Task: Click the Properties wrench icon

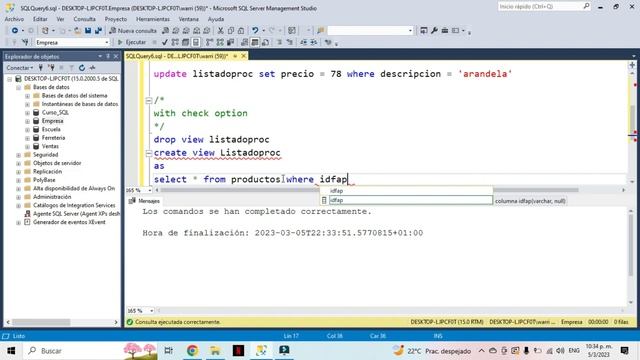Action: coord(434,31)
